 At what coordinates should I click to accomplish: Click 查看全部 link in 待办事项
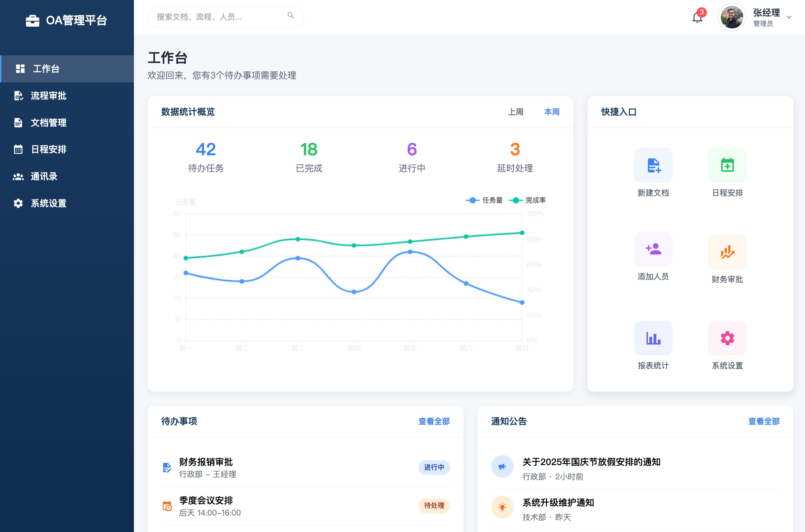pyautogui.click(x=434, y=421)
